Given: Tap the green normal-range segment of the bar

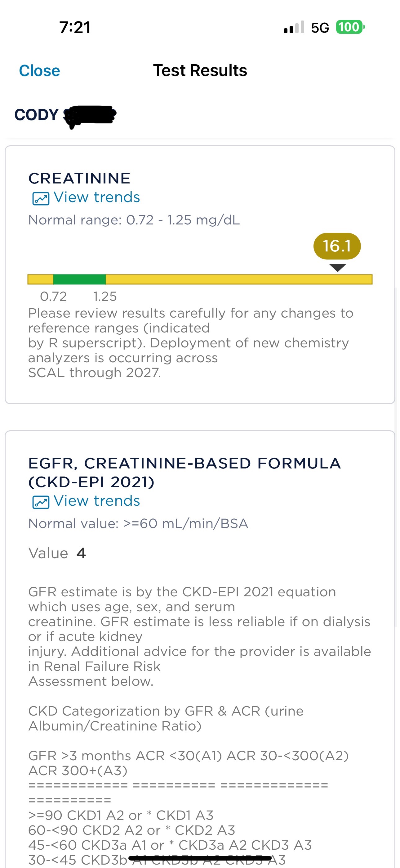Looking at the screenshot, I should [x=79, y=279].
